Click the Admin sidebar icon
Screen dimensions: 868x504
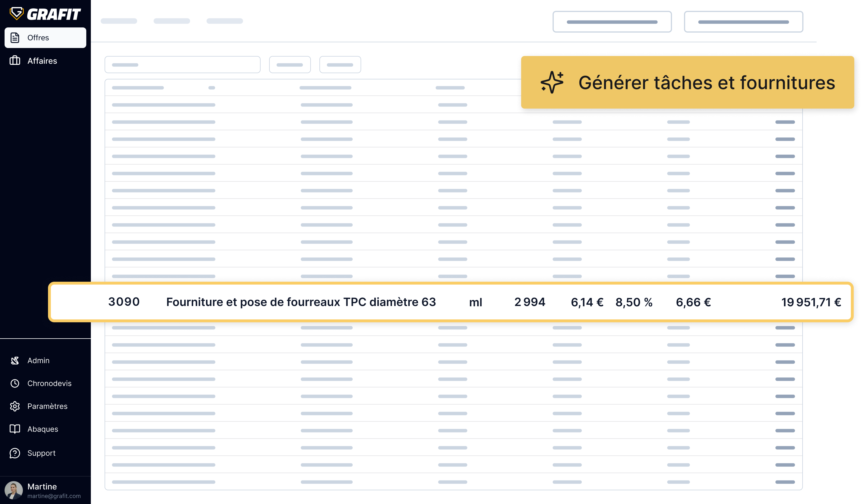pyautogui.click(x=15, y=360)
